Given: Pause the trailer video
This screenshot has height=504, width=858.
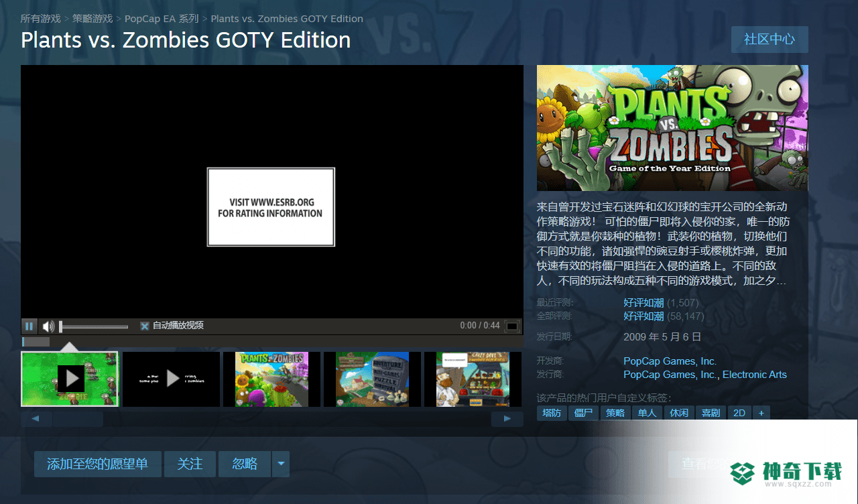Looking at the screenshot, I should click(29, 326).
